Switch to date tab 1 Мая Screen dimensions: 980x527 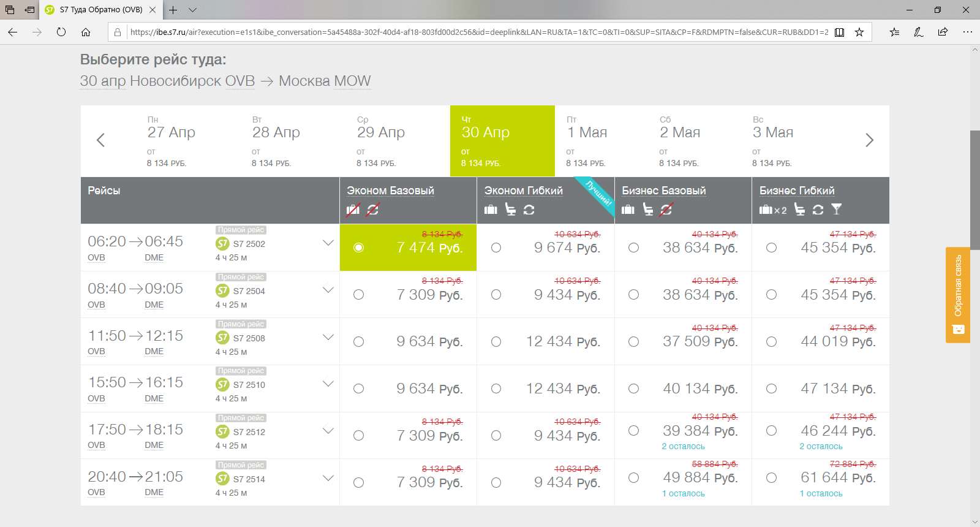click(x=601, y=141)
